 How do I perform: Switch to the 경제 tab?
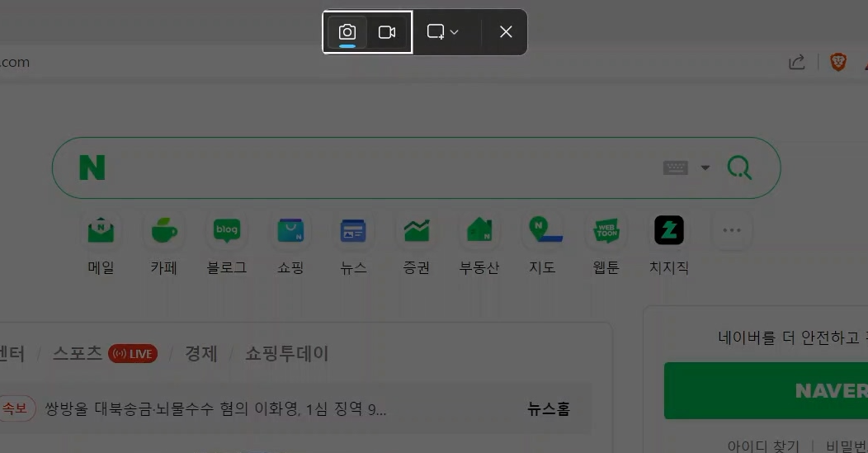click(x=201, y=353)
